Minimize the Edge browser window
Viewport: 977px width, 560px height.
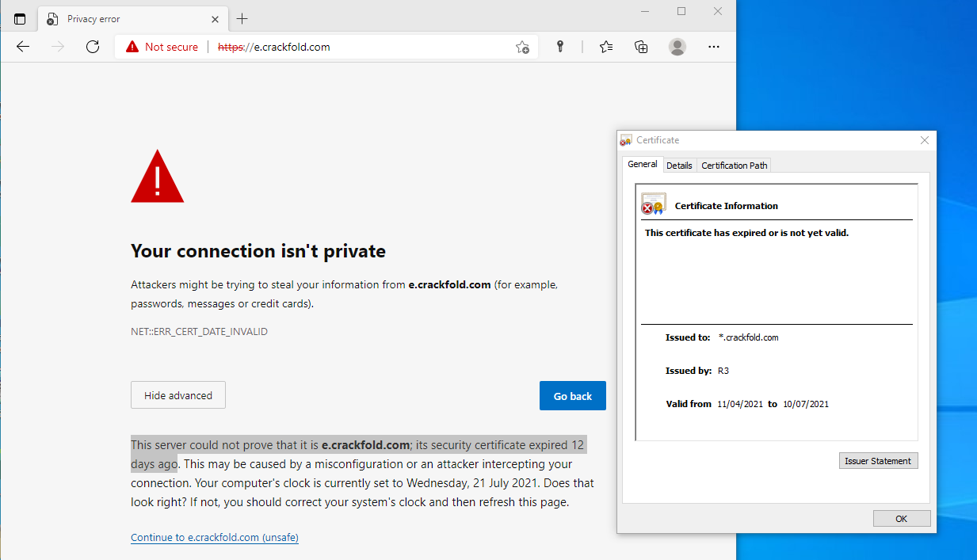pos(646,11)
